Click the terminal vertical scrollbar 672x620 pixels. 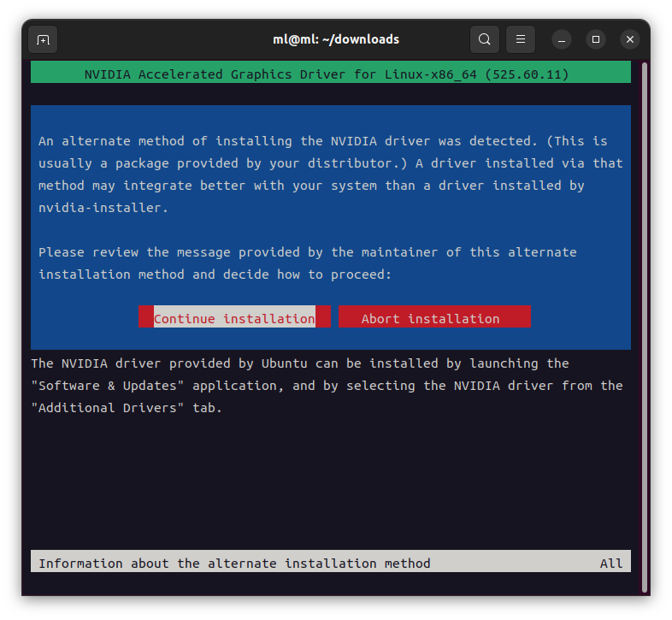click(x=645, y=327)
